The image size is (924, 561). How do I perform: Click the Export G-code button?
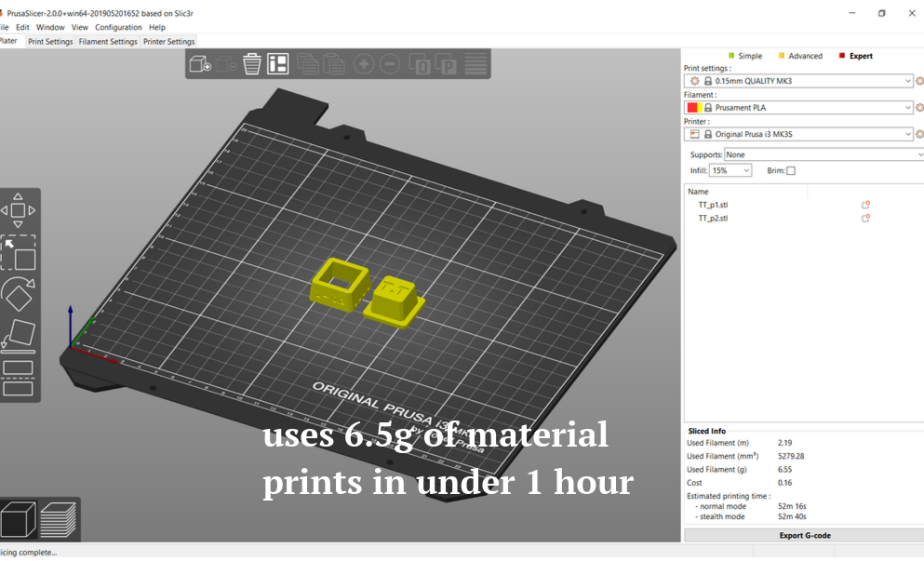(x=804, y=535)
